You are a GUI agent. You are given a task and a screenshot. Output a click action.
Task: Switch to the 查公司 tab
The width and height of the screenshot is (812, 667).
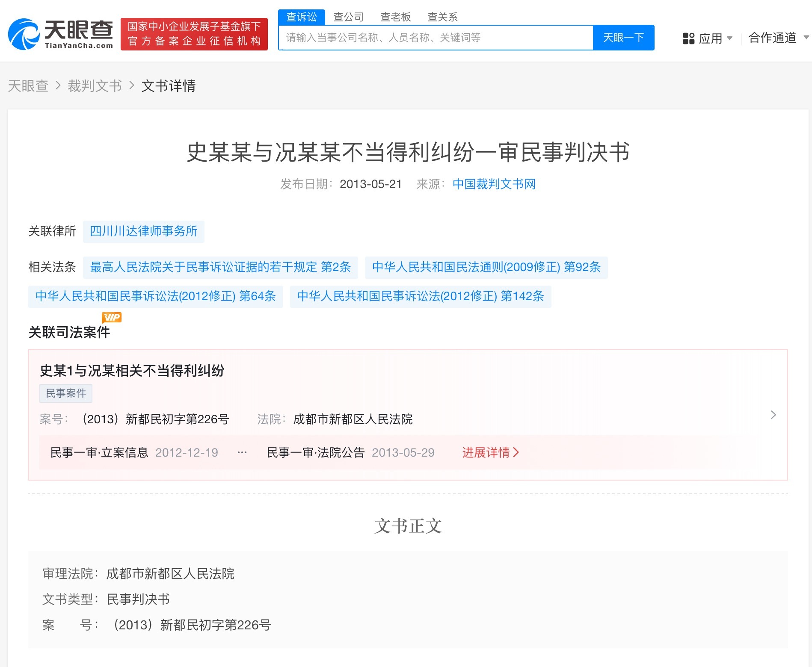click(x=349, y=17)
